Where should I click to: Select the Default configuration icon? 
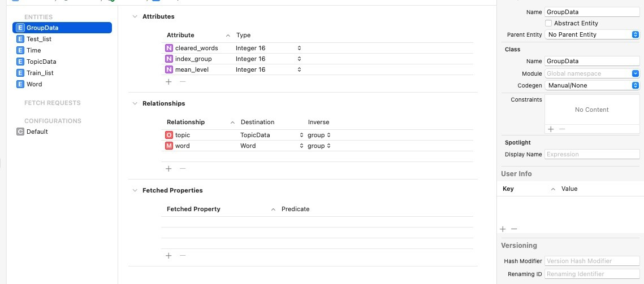coord(20,132)
